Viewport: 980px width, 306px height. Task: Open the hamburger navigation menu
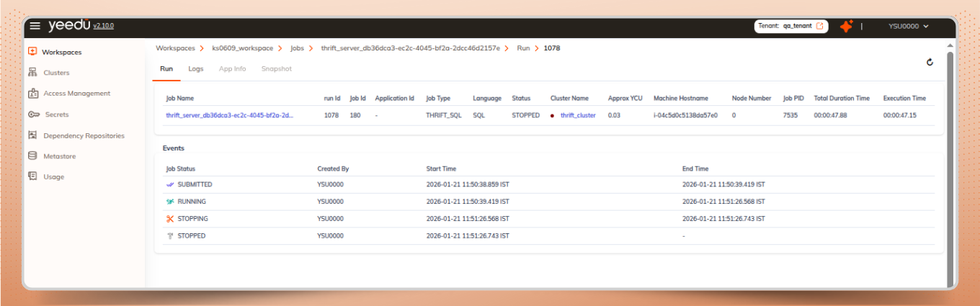pyautogui.click(x=35, y=26)
